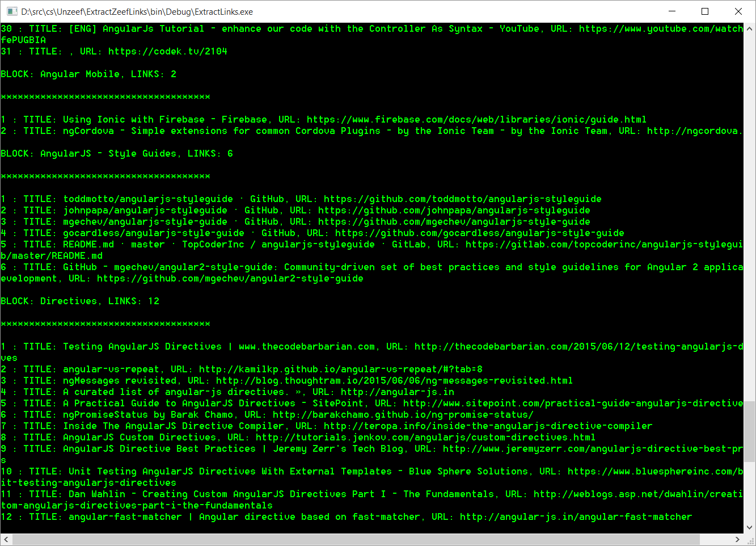Screen dimensions: 756x546
Task: Click the 'AngularJS Custom Directives' jenkov line
Action: 298,437
